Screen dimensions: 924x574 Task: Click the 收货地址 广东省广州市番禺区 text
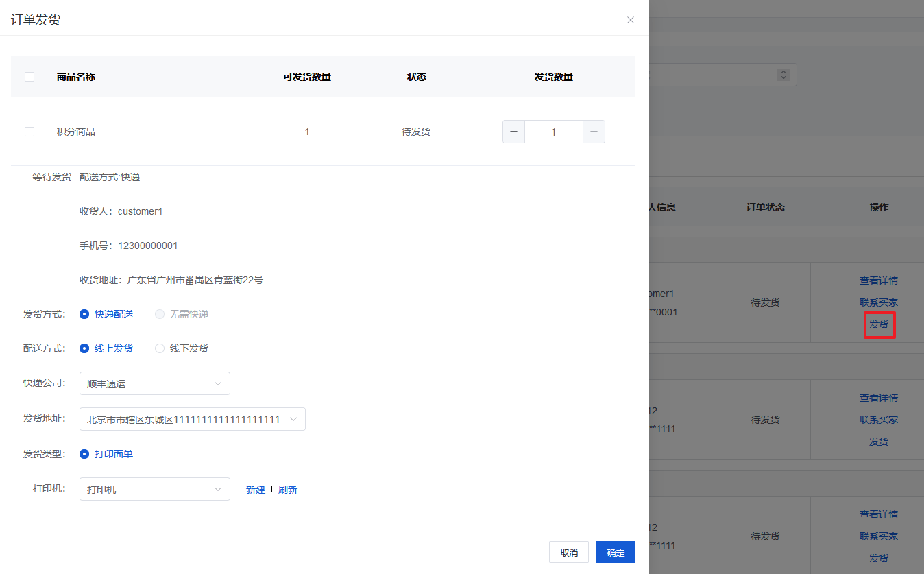tap(171, 280)
